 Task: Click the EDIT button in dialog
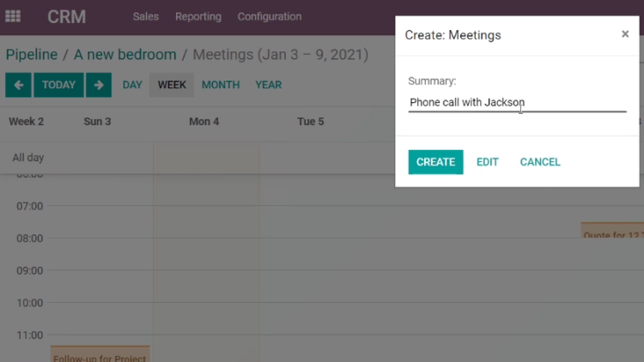tap(488, 162)
